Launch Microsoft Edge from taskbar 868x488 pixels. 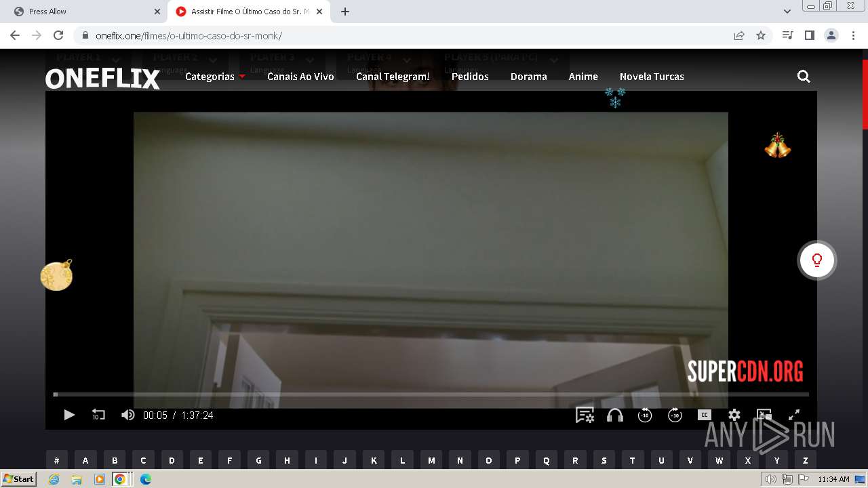(x=145, y=479)
